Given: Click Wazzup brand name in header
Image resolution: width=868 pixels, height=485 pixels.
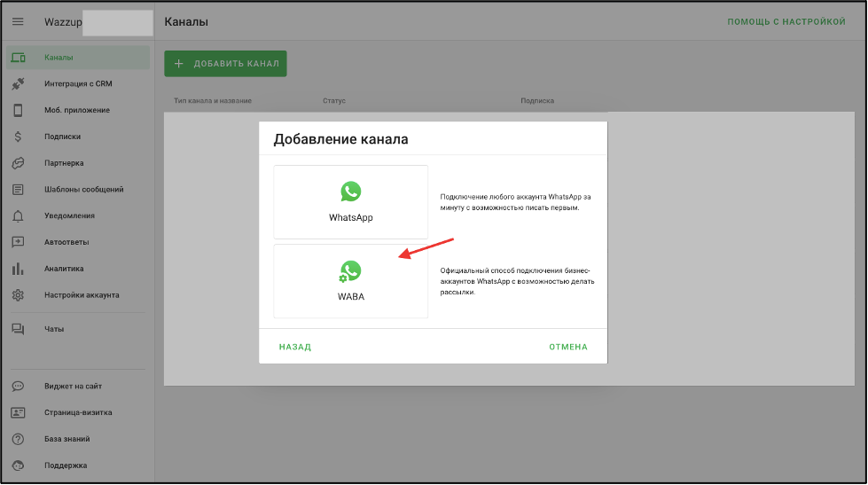Looking at the screenshot, I should point(63,22).
